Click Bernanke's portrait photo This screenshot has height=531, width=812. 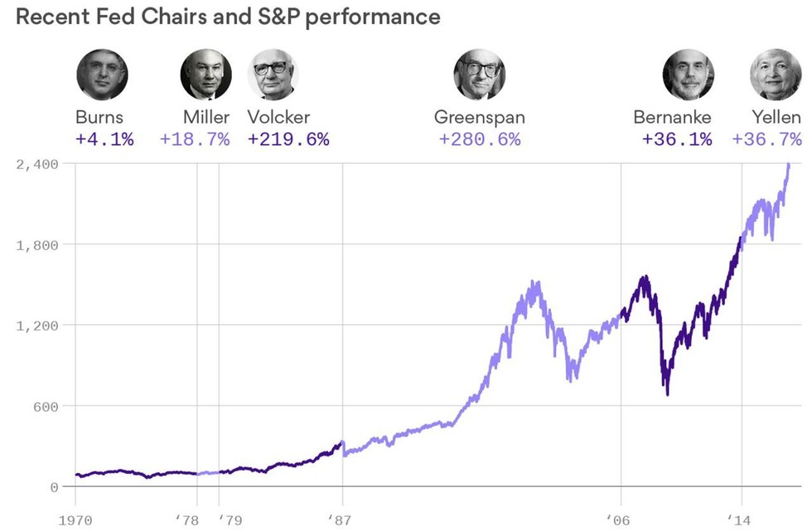coord(688,75)
